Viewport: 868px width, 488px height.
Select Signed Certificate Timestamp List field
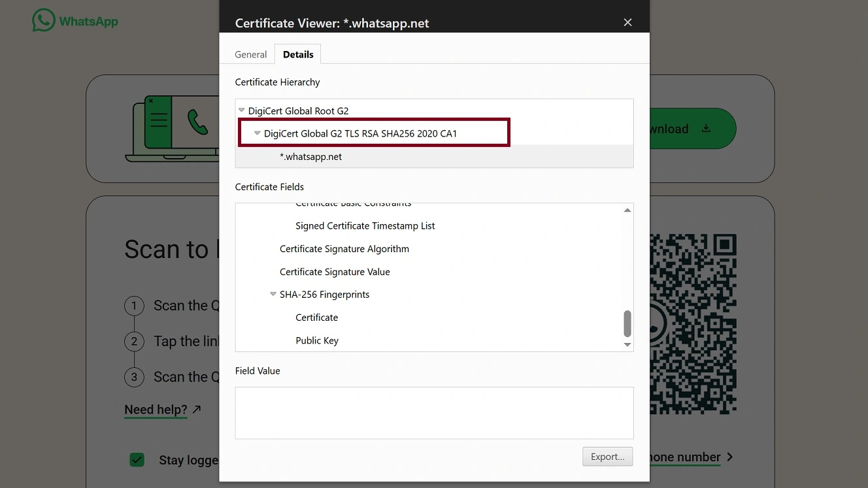click(365, 226)
